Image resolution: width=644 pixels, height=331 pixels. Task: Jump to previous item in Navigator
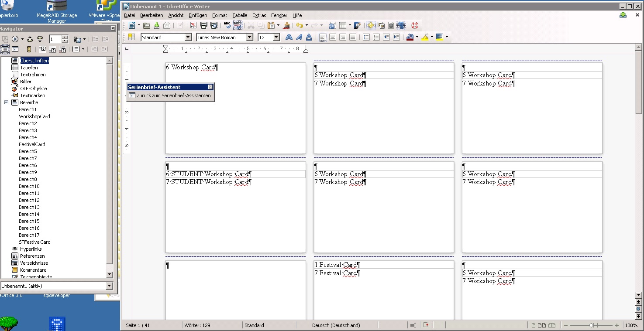[30, 39]
